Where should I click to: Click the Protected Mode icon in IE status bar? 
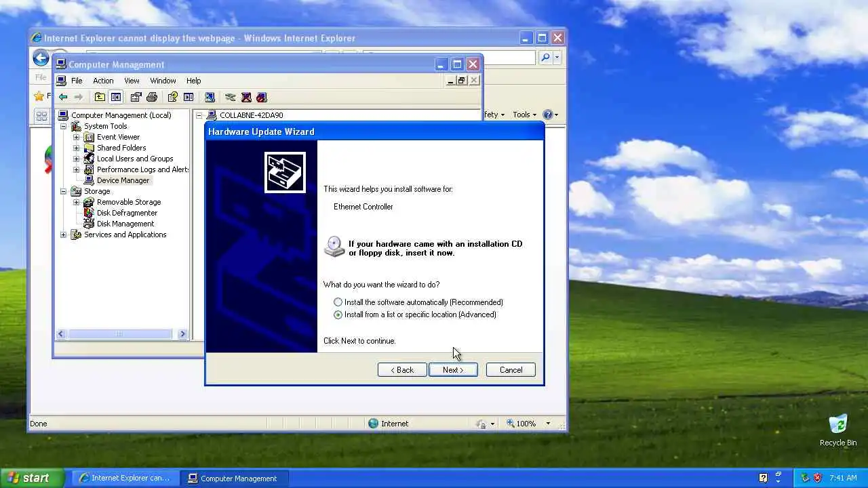tap(481, 424)
